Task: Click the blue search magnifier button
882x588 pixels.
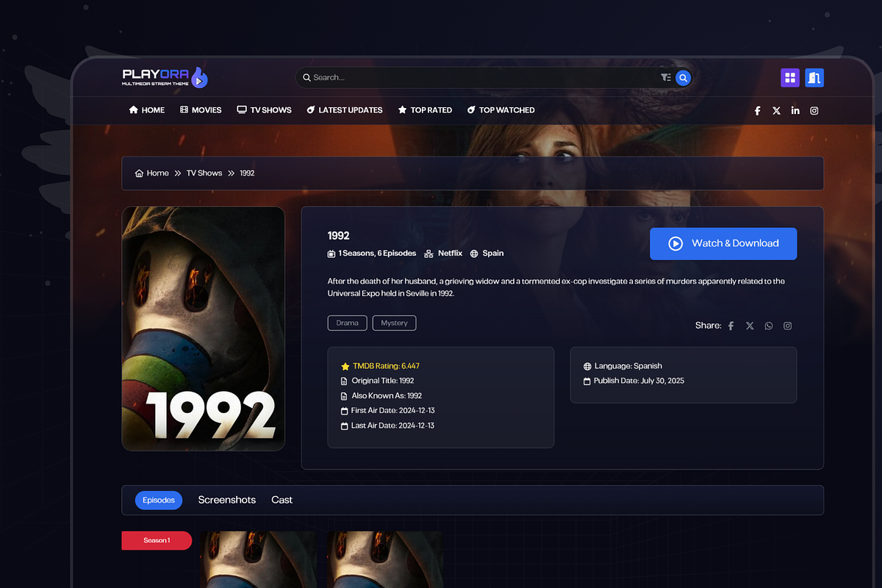Action: click(683, 77)
